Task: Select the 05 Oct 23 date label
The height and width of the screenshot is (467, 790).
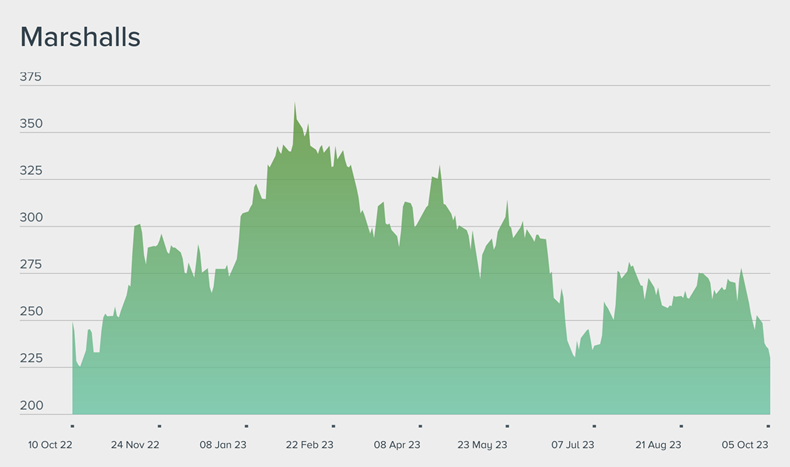Action: pos(745,445)
